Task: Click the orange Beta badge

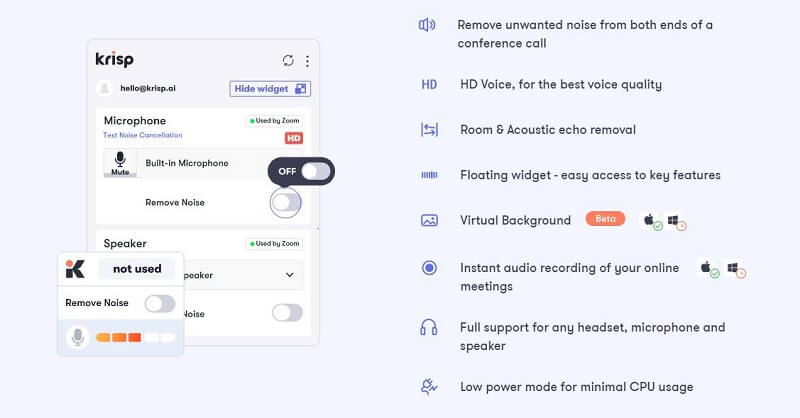Action: [605, 219]
